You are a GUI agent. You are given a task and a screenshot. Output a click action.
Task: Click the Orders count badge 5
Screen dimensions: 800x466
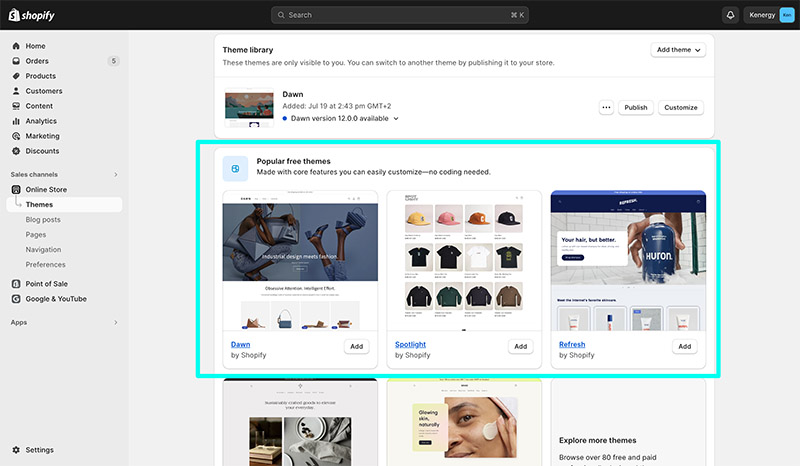click(x=114, y=61)
